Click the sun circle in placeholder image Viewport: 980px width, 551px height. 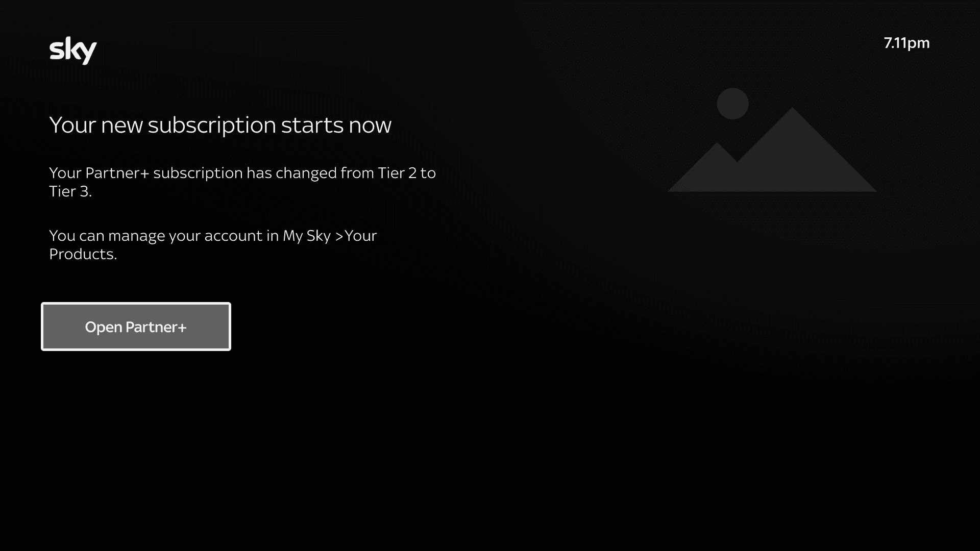(x=732, y=104)
